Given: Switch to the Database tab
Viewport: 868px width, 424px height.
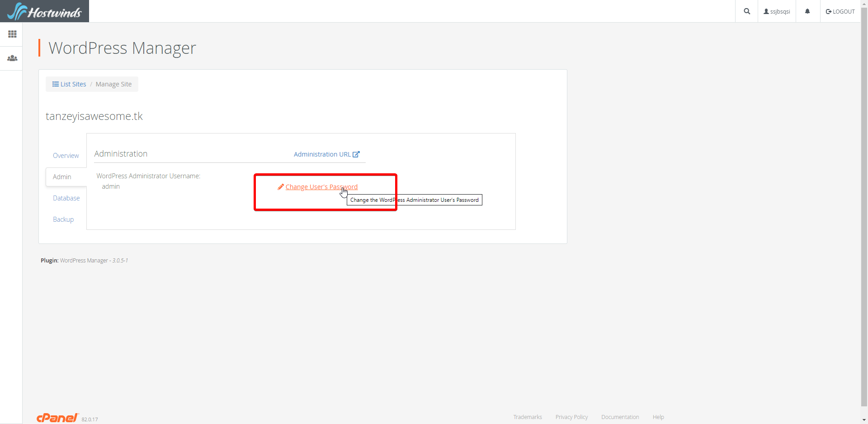Looking at the screenshot, I should 66,198.
